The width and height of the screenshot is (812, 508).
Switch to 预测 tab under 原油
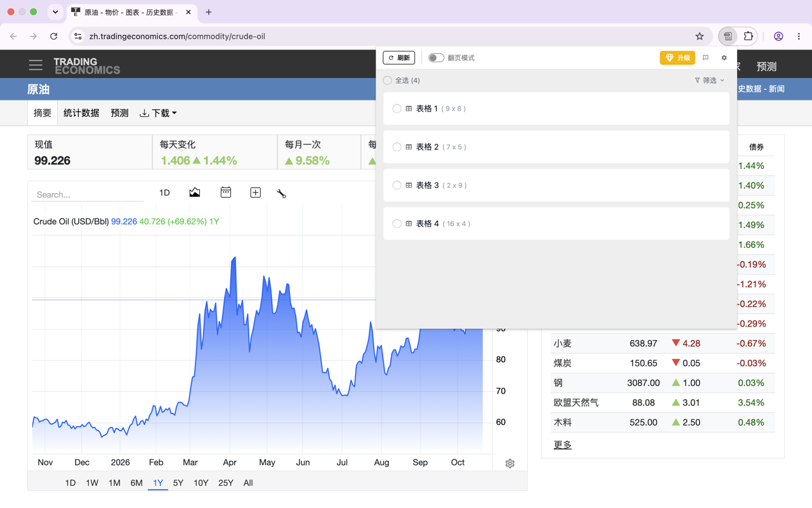point(119,113)
